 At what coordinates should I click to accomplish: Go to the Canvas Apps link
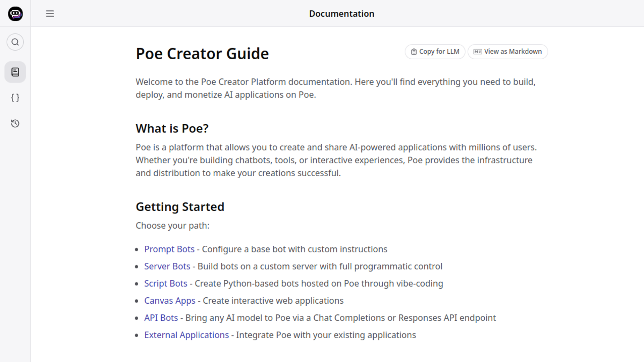170,301
